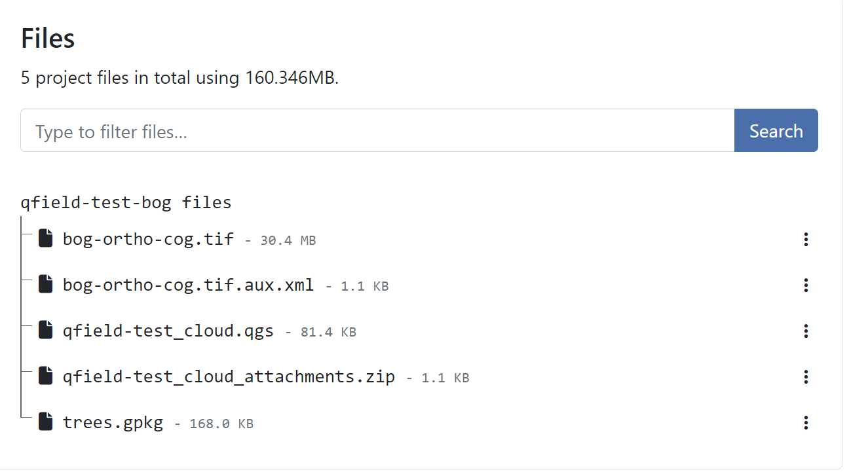868x474 pixels.
Task: Click the file icon beside bog-ortho-cog.tif.aux.xml
Action: pos(45,285)
